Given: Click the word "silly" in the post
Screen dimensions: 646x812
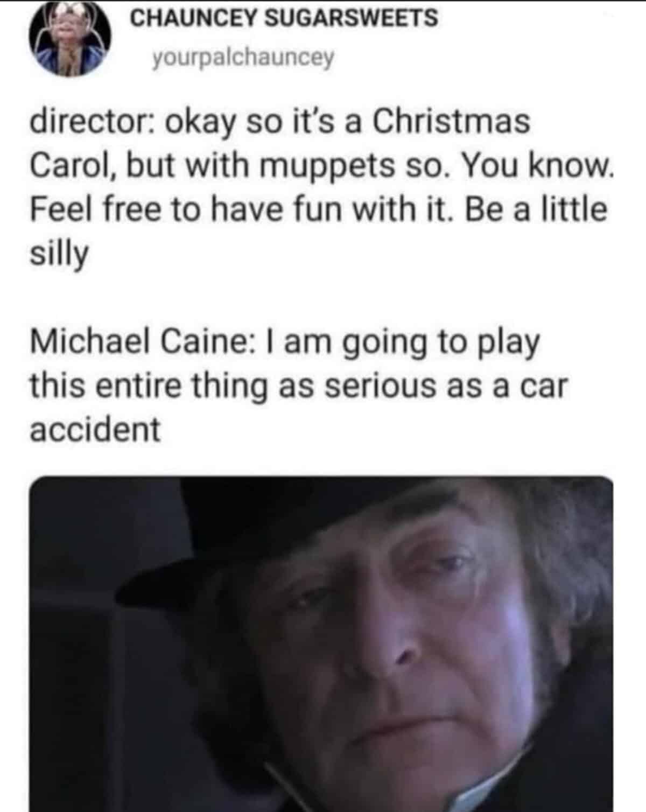Looking at the screenshot, I should (59, 255).
